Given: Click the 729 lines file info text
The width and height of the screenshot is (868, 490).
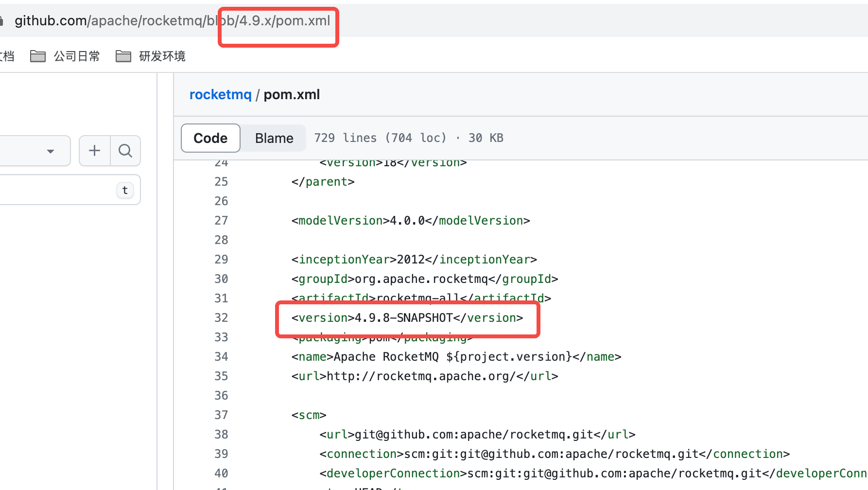Looking at the screenshot, I should pos(409,138).
